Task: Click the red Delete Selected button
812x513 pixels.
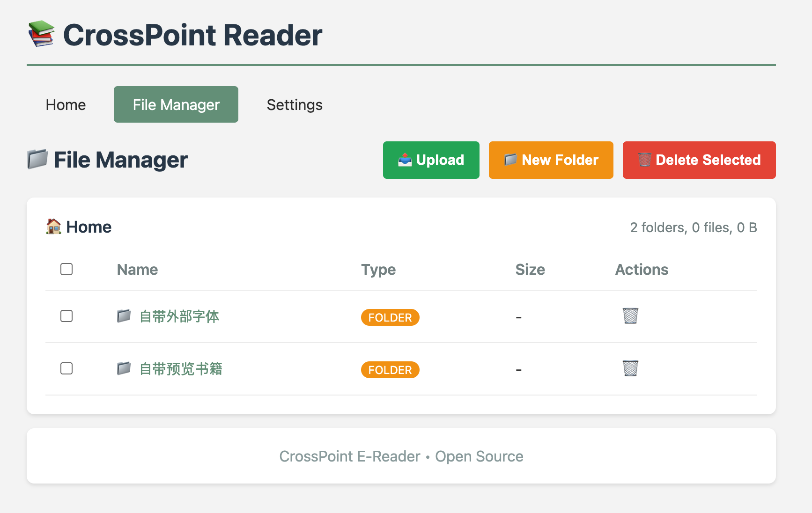Action: tap(699, 160)
